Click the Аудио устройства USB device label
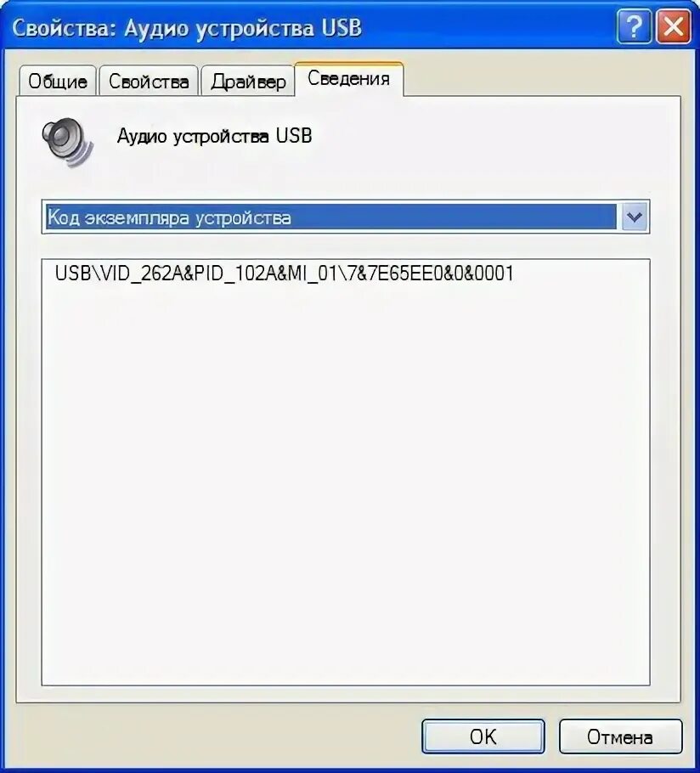This screenshot has width=700, height=773. [x=214, y=136]
